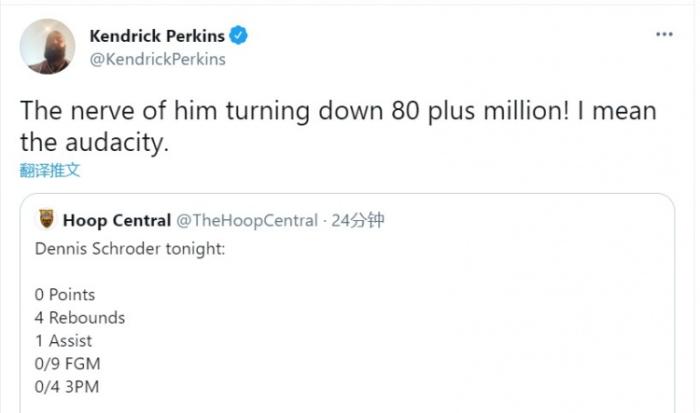Visit the @KendrickPerkins handle
Screen dimensions: 700x413
pyautogui.click(x=158, y=59)
